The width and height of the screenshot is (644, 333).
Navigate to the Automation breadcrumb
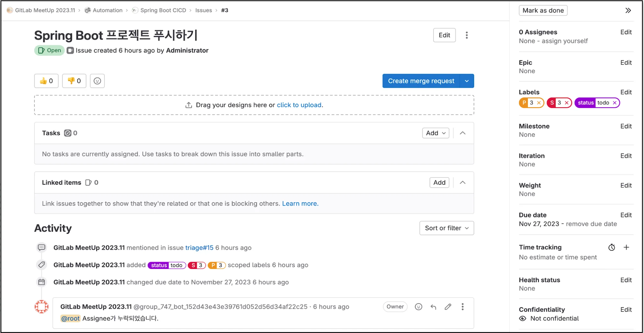tap(107, 10)
